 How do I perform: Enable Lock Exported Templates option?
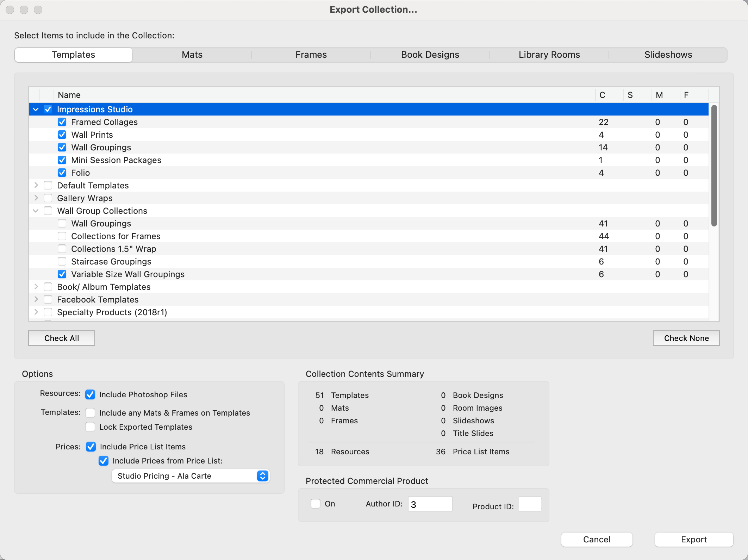point(90,427)
